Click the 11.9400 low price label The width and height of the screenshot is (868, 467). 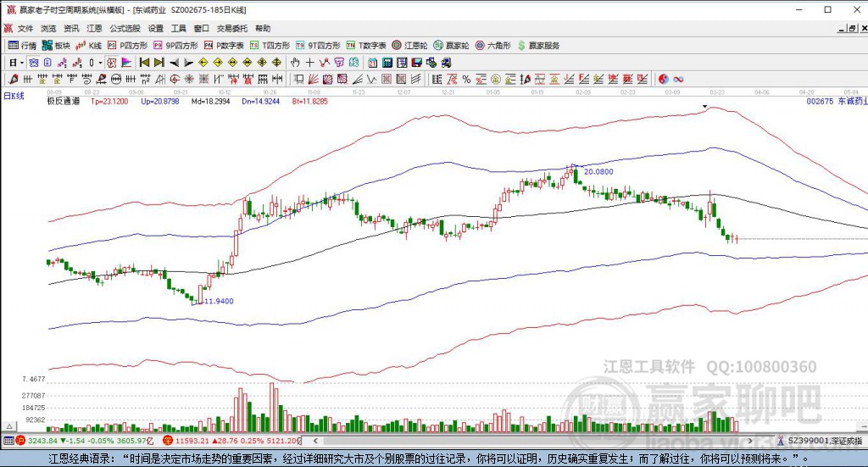(220, 301)
